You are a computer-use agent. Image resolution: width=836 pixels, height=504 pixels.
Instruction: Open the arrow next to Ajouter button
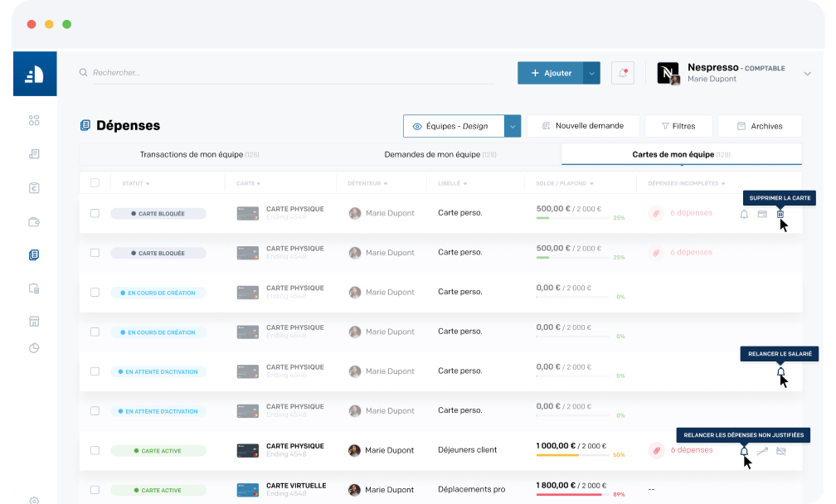(x=592, y=73)
